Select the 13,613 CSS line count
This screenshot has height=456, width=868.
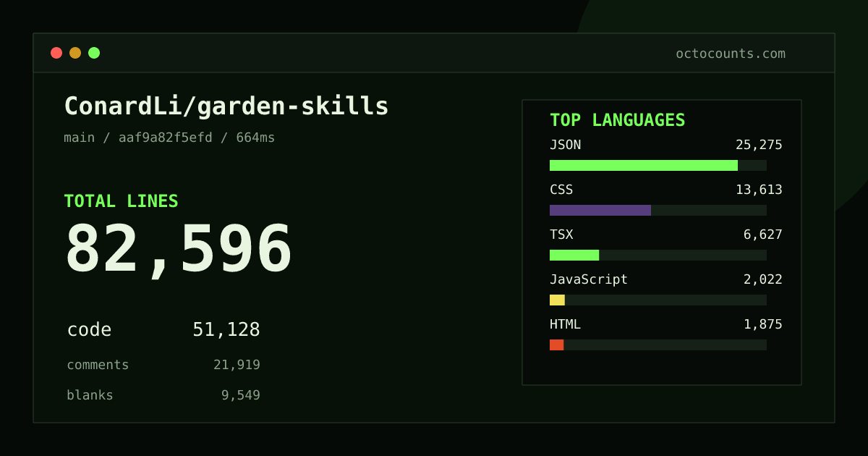pos(759,190)
